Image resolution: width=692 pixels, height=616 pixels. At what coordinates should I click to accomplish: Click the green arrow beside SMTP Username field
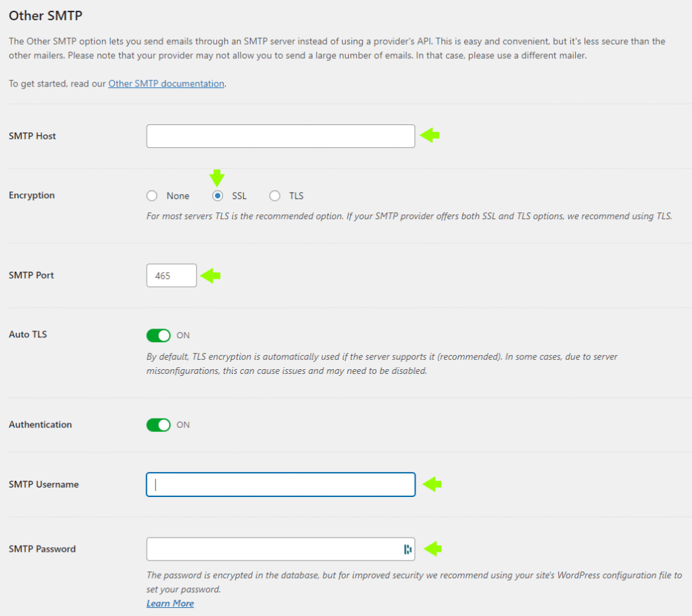tap(432, 484)
